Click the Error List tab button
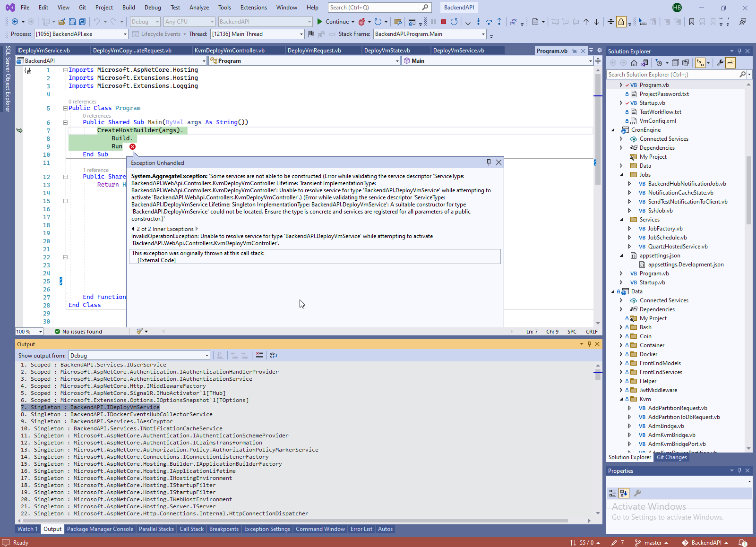 (361, 529)
